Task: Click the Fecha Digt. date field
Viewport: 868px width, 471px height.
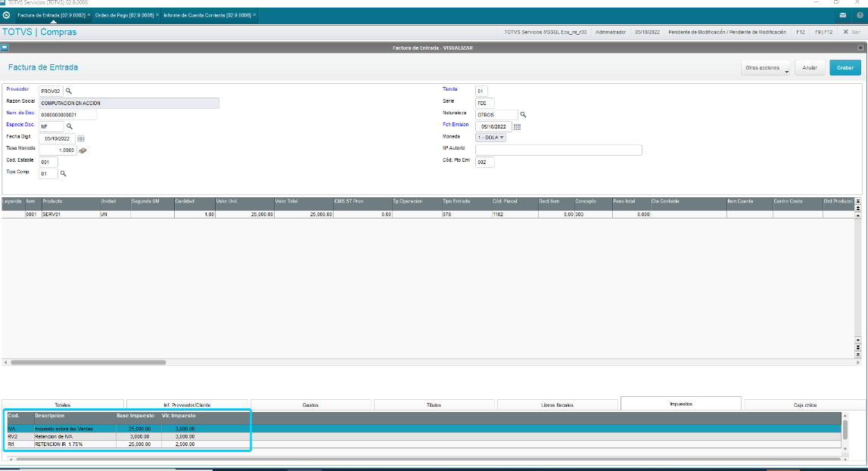Action: pos(57,139)
